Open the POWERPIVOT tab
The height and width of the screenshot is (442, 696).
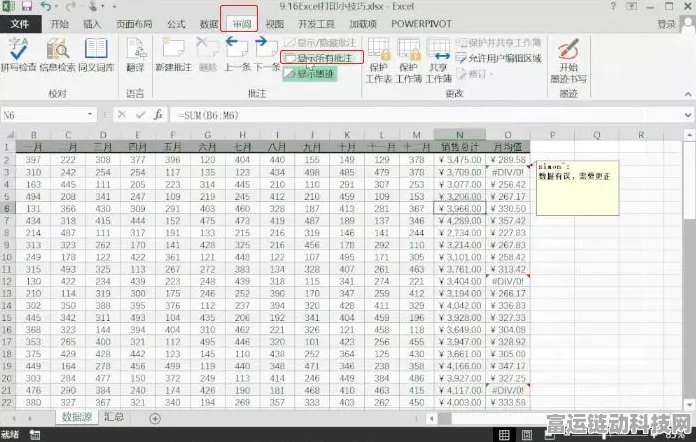coord(421,24)
